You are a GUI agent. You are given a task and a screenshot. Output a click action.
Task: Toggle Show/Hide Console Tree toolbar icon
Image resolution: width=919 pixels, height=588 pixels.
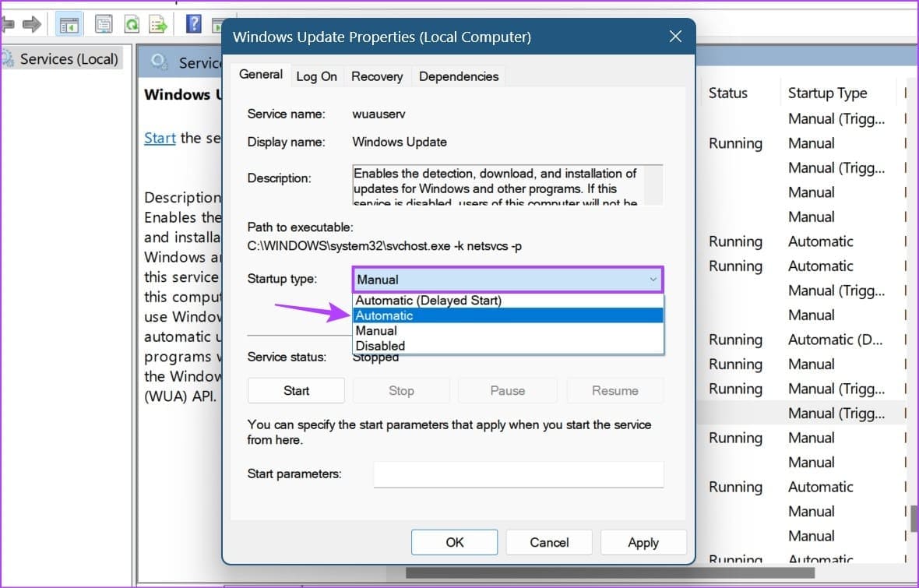(x=69, y=24)
